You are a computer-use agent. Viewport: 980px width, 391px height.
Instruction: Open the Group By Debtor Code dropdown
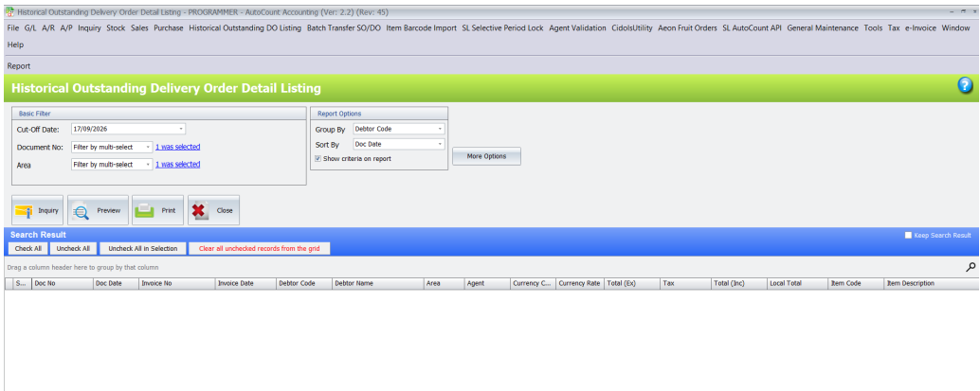pos(440,129)
